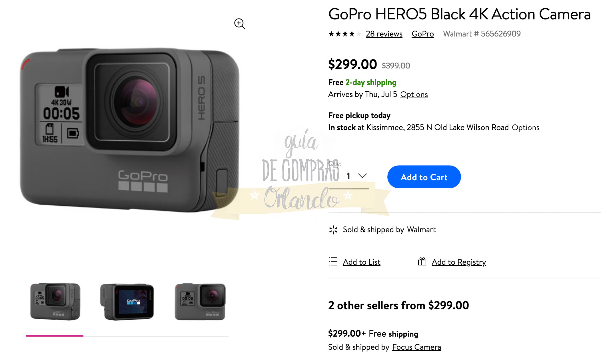This screenshot has width=601, height=364.
Task: Select the rear touchscreen camera thumbnail
Action: (x=127, y=302)
